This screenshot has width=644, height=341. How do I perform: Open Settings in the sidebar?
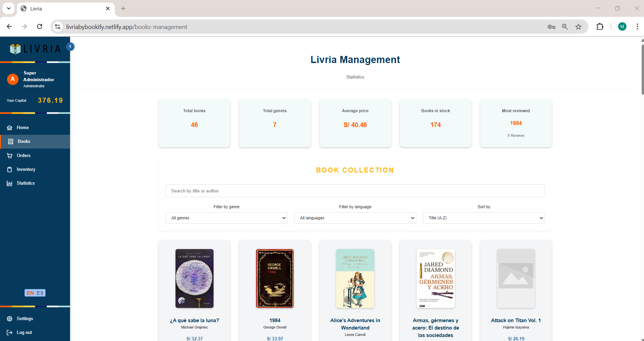coord(35,318)
